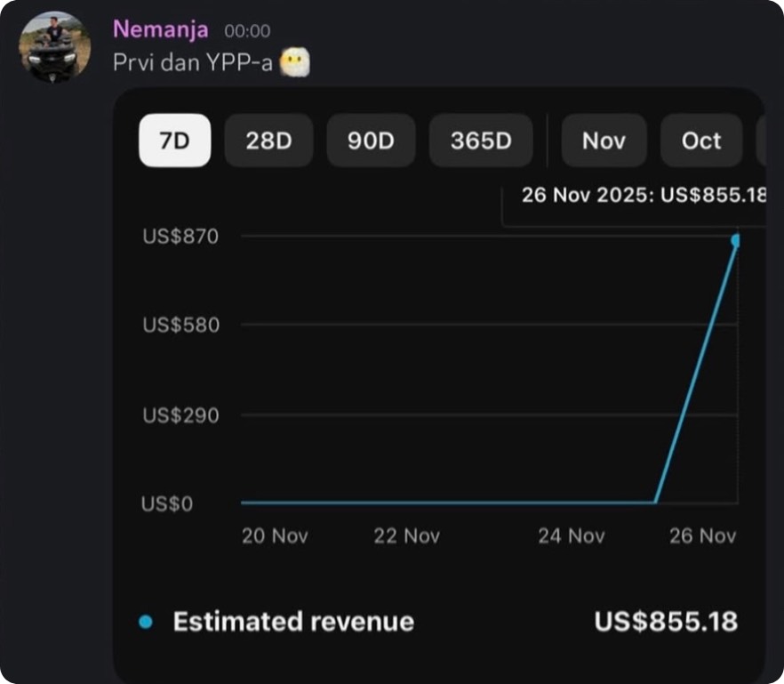This screenshot has height=684, width=784.
Task: Click the 24 Nov x-axis label
Action: [x=572, y=535]
